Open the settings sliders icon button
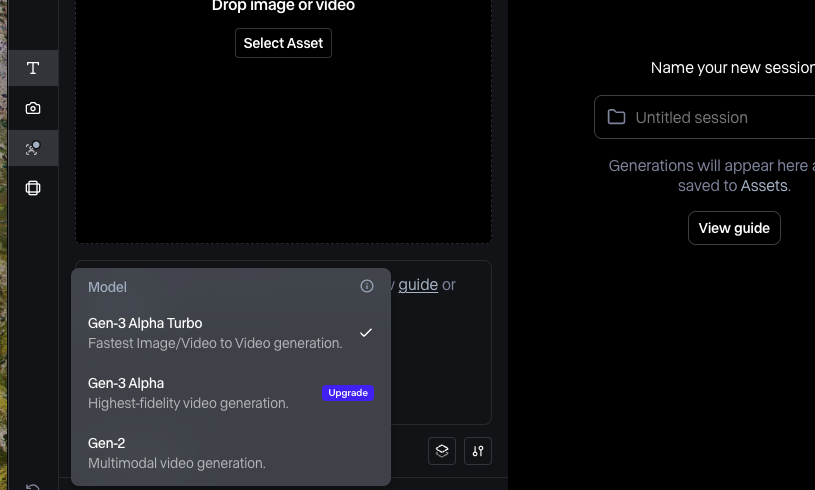 478,451
